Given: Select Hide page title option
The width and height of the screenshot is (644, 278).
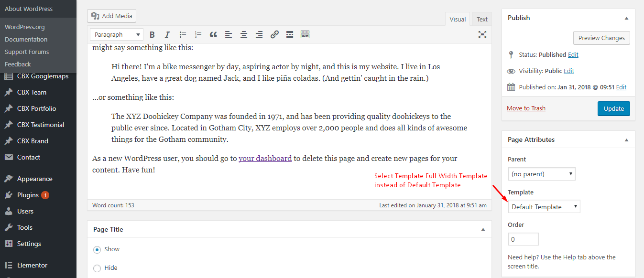Looking at the screenshot, I should click(x=97, y=268).
